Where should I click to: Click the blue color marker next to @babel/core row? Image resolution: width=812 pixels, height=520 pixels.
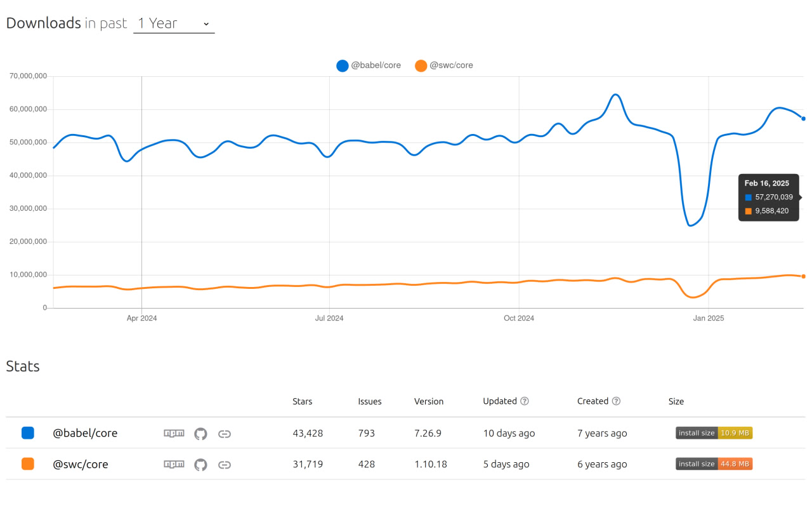27,432
